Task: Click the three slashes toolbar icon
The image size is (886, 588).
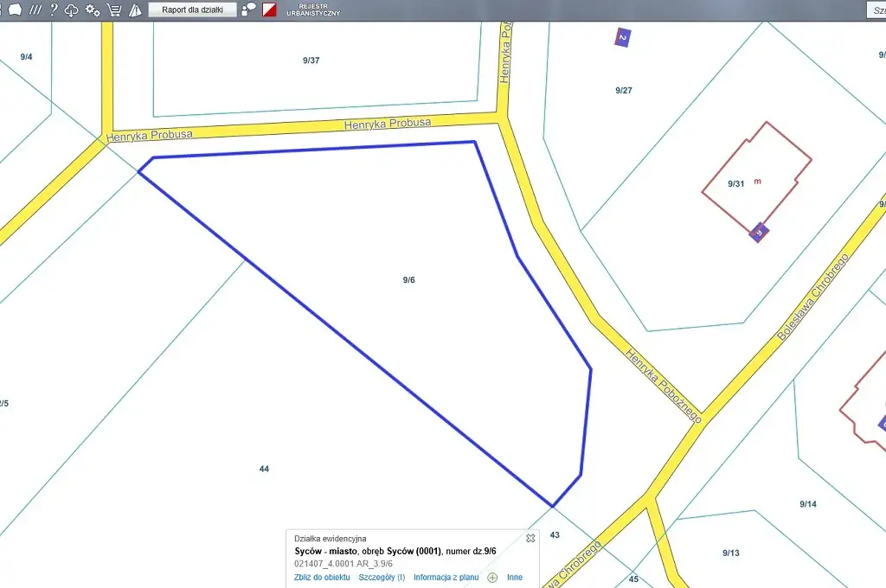Action: point(35,10)
